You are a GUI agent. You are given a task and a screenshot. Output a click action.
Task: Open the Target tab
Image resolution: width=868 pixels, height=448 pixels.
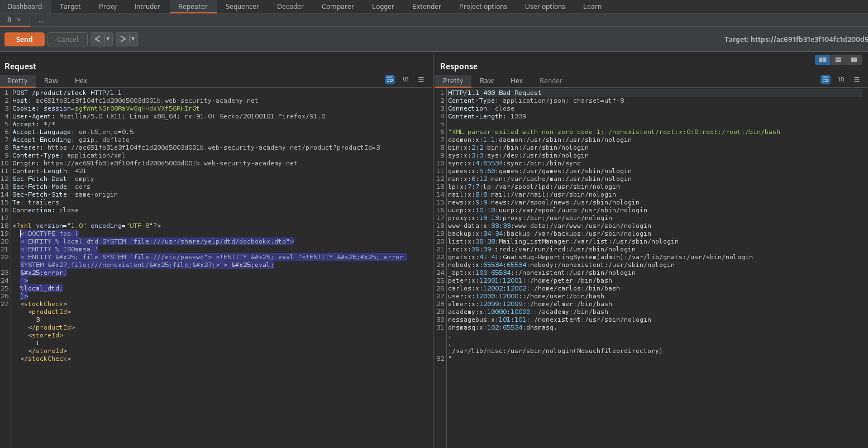70,6
